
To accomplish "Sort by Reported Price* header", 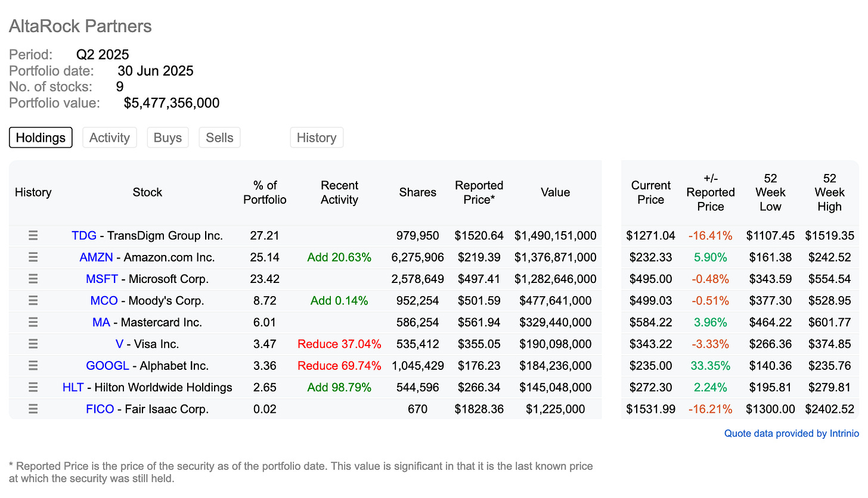I will (x=479, y=192).
